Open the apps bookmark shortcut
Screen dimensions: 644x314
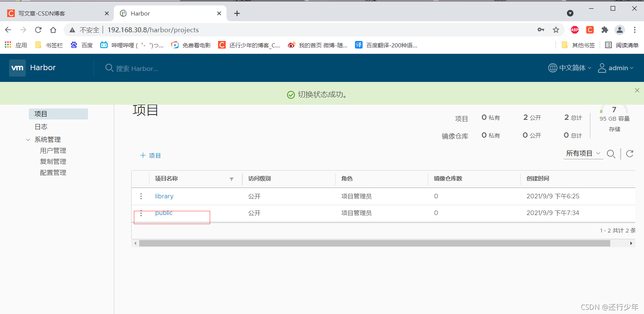point(16,45)
